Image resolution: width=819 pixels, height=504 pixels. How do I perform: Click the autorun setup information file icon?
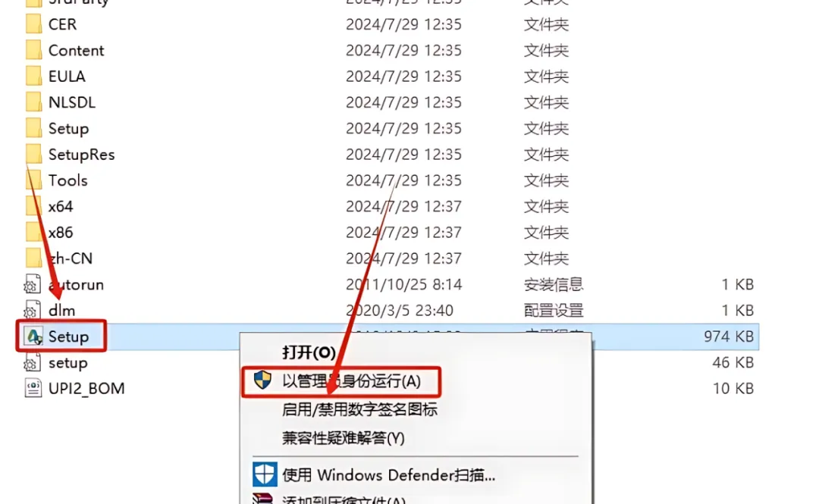pyautogui.click(x=33, y=285)
